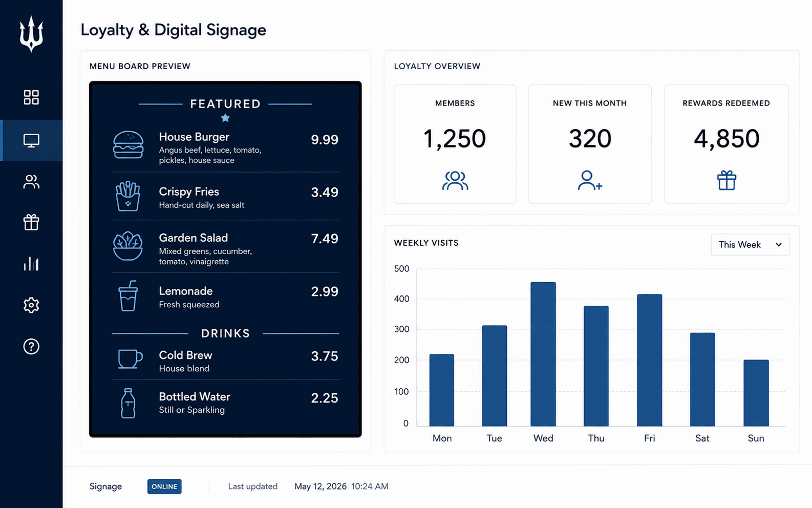Open the help question mark icon
812x508 pixels.
31,347
